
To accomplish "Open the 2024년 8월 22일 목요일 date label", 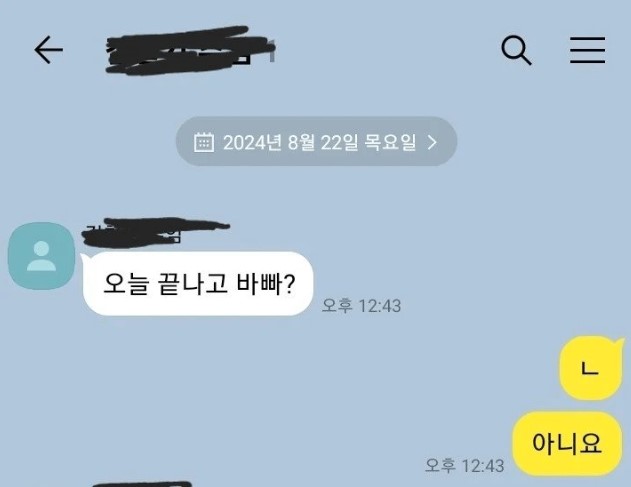I will tap(320, 142).
